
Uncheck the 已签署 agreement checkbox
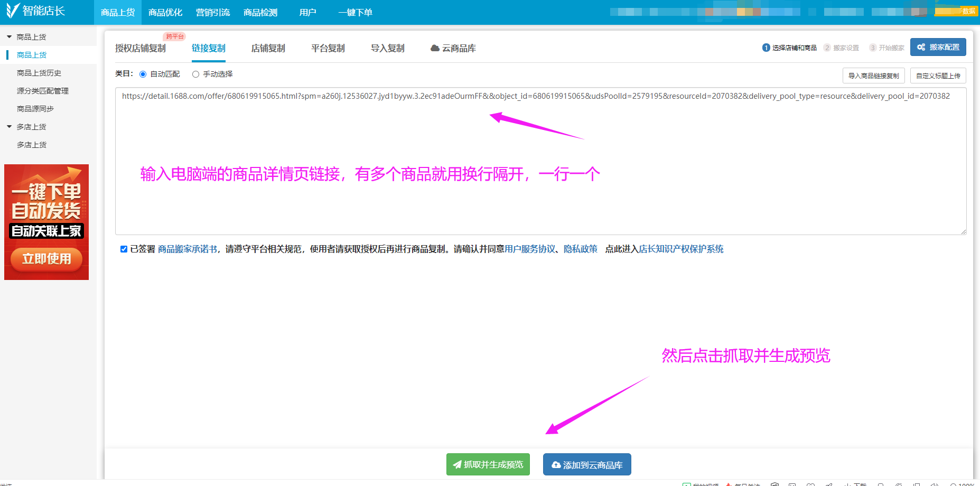click(x=124, y=249)
